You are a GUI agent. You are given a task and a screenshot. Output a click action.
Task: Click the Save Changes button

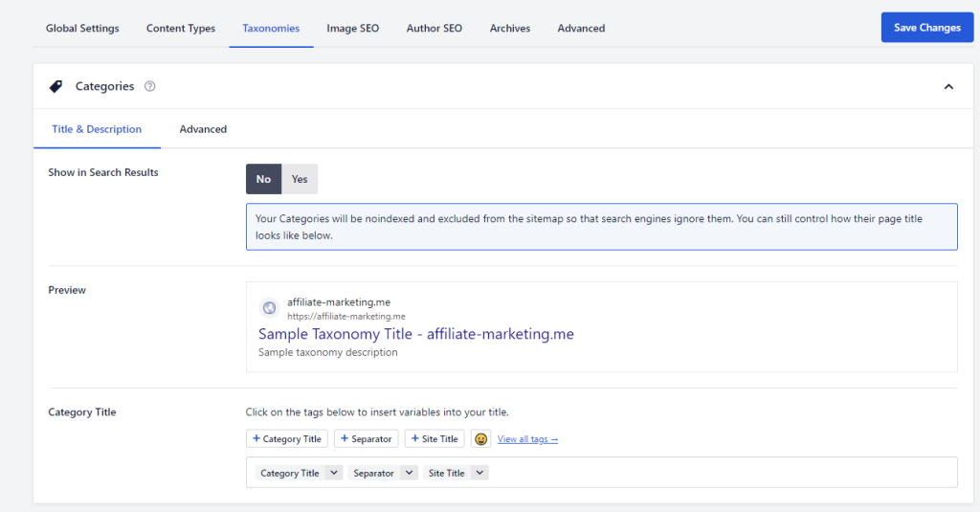point(926,28)
